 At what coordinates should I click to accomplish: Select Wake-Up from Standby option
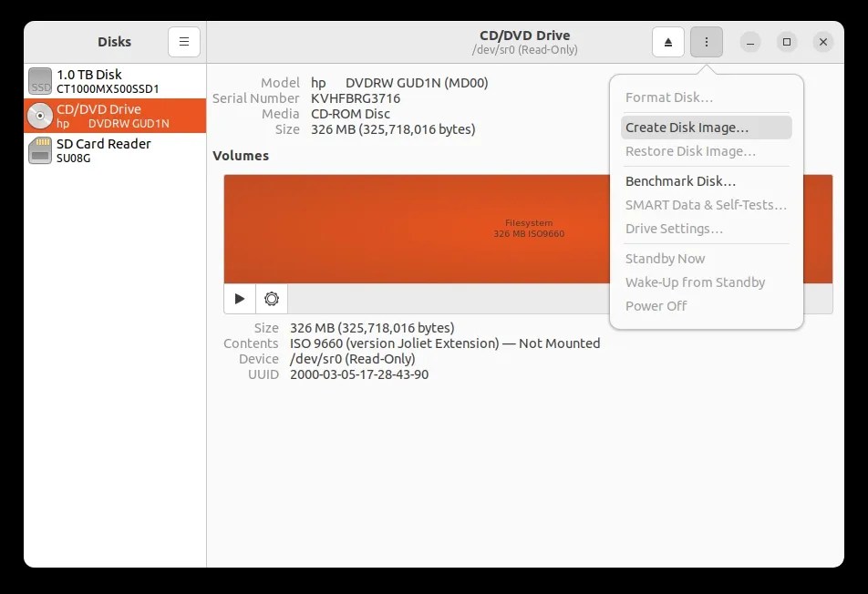tap(696, 282)
